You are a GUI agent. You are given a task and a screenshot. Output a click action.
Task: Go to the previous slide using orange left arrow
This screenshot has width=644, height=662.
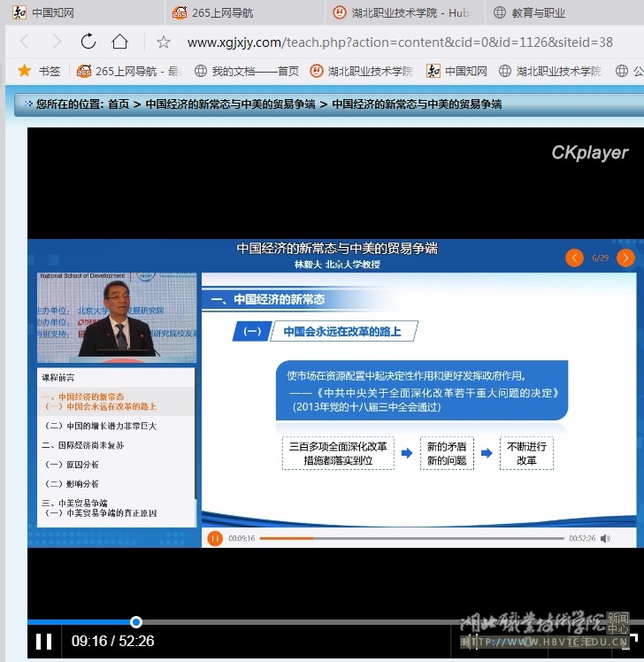click(575, 258)
